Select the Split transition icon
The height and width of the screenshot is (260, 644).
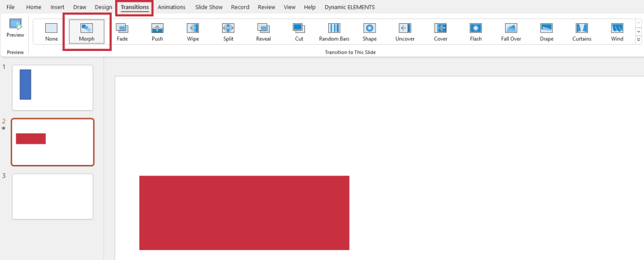(x=228, y=31)
